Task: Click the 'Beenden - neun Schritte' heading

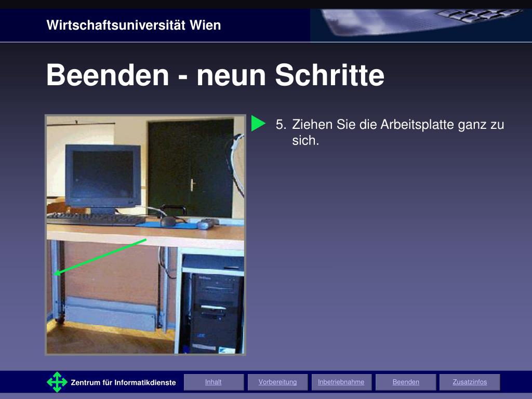Action: [x=215, y=75]
